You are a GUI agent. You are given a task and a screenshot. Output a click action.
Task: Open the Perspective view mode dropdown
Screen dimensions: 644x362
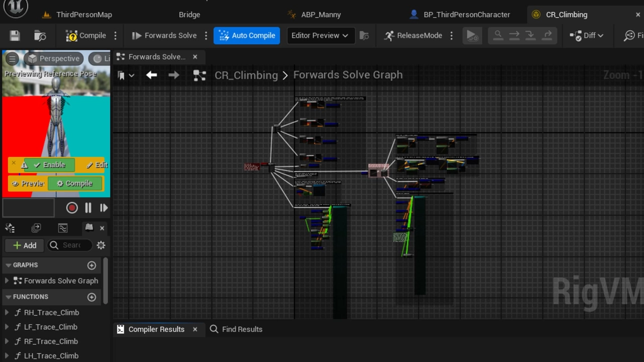click(54, 59)
